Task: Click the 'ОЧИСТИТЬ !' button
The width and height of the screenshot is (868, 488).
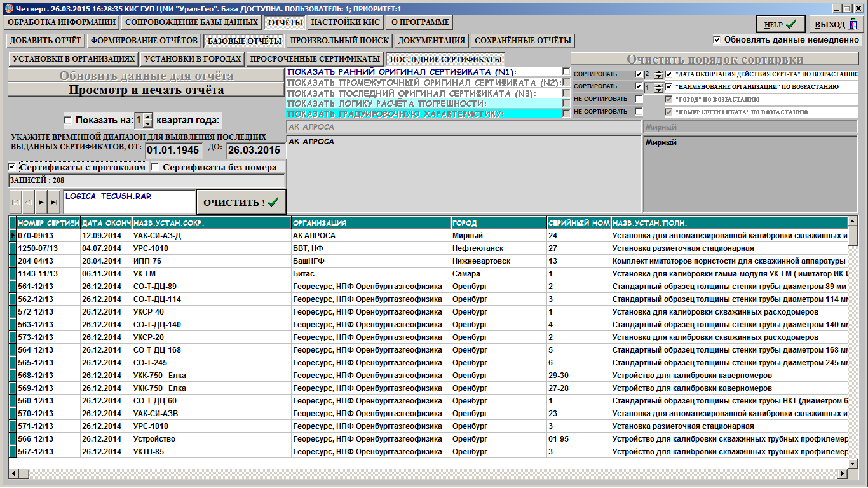Action: click(241, 202)
